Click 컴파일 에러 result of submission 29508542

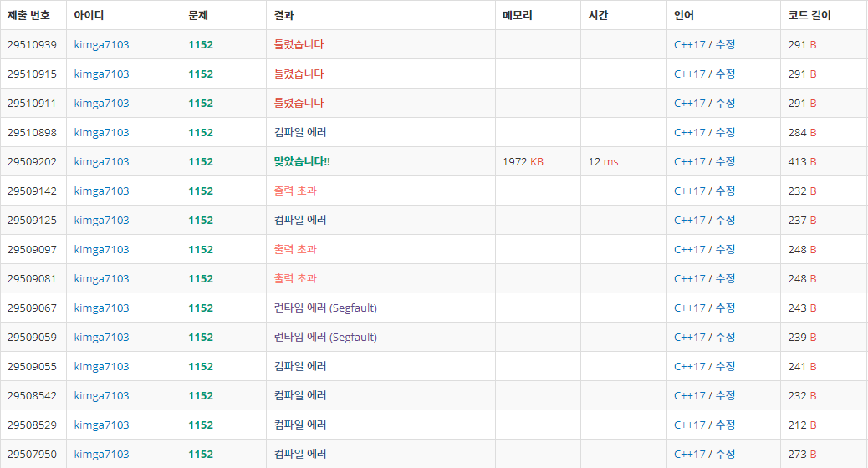coord(300,395)
